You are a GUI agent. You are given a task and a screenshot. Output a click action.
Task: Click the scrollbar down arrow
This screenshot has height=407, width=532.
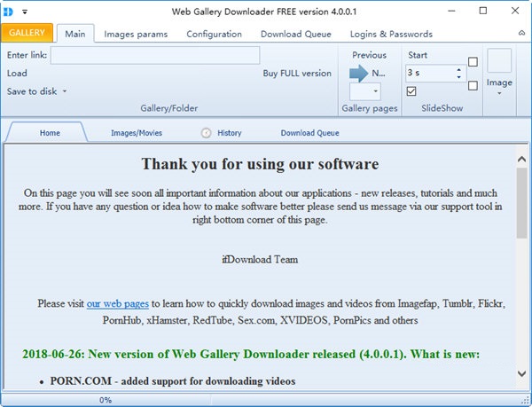click(x=522, y=373)
